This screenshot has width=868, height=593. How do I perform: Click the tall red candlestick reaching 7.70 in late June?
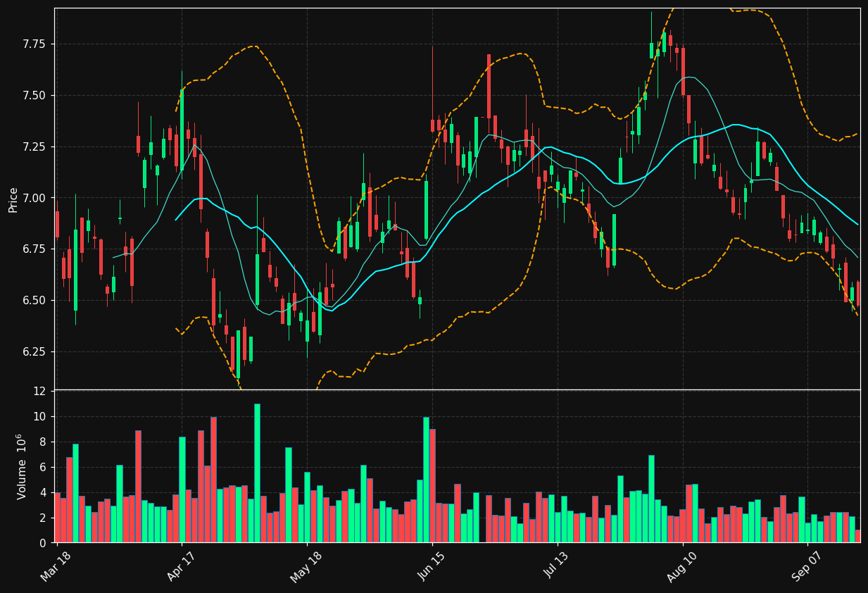coord(489,86)
